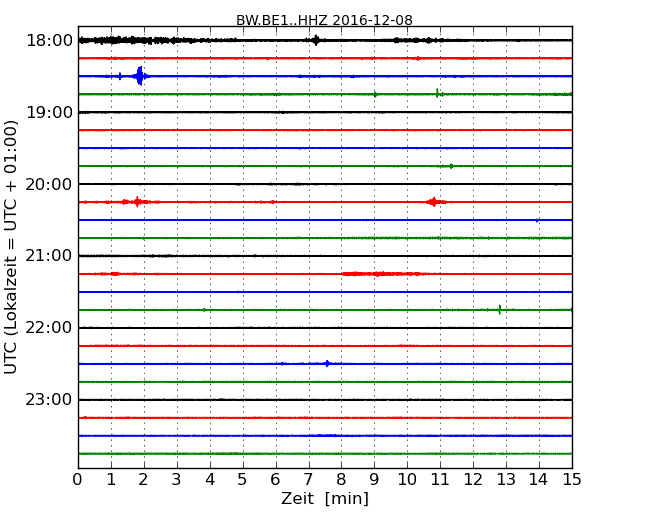The width and height of the screenshot is (650, 520).
Task: Click the 'UTC (Lokalzeit = UTC + 01:00)' y-axis label
Action: 11,247
